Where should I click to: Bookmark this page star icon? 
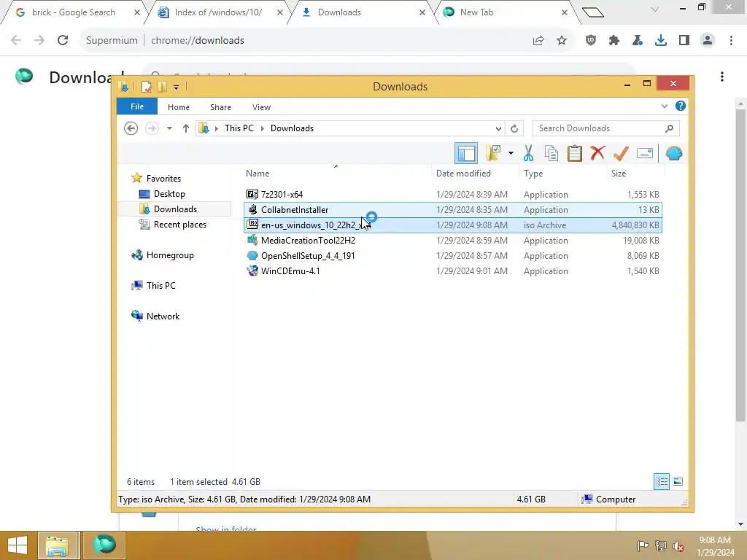[562, 41]
